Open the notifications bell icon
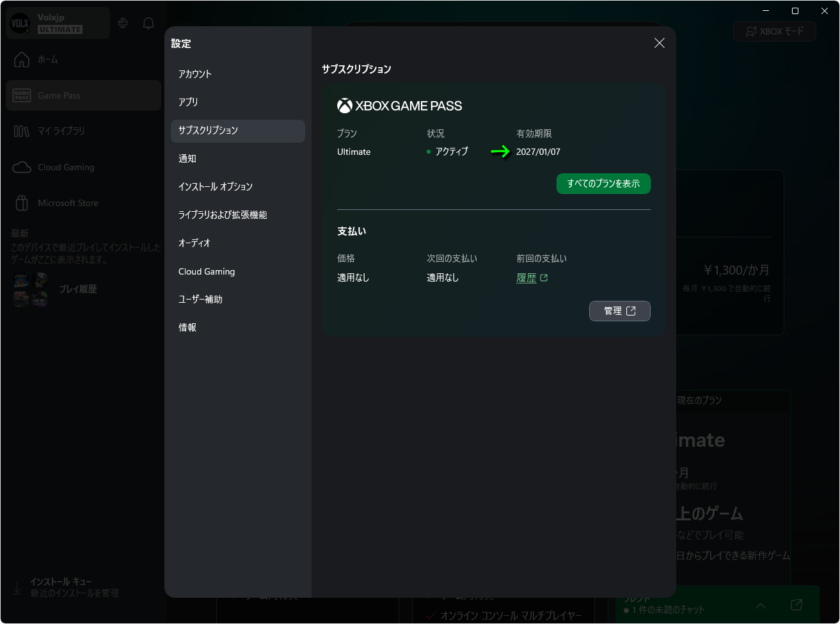This screenshot has width=840, height=624. (148, 24)
